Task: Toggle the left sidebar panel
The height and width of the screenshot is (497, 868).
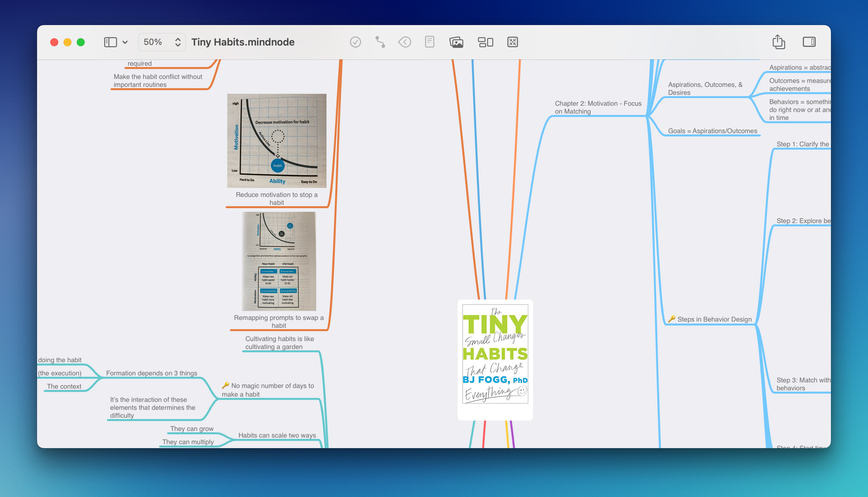Action: click(110, 42)
